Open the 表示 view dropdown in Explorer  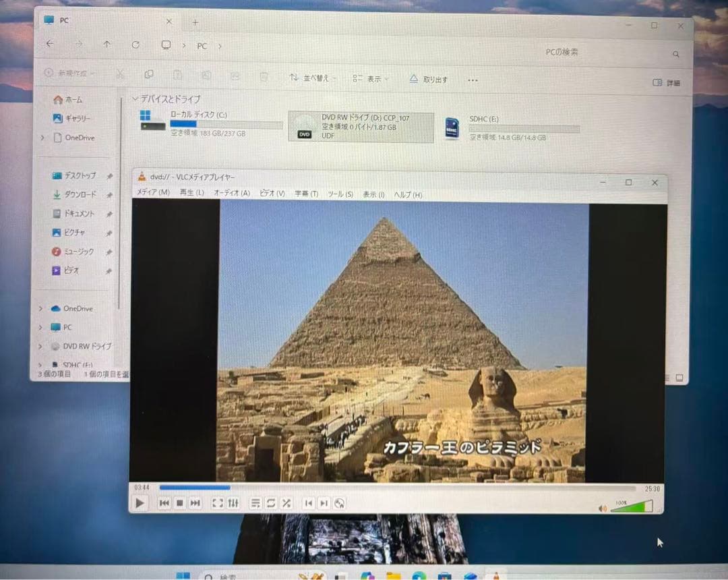(x=369, y=78)
